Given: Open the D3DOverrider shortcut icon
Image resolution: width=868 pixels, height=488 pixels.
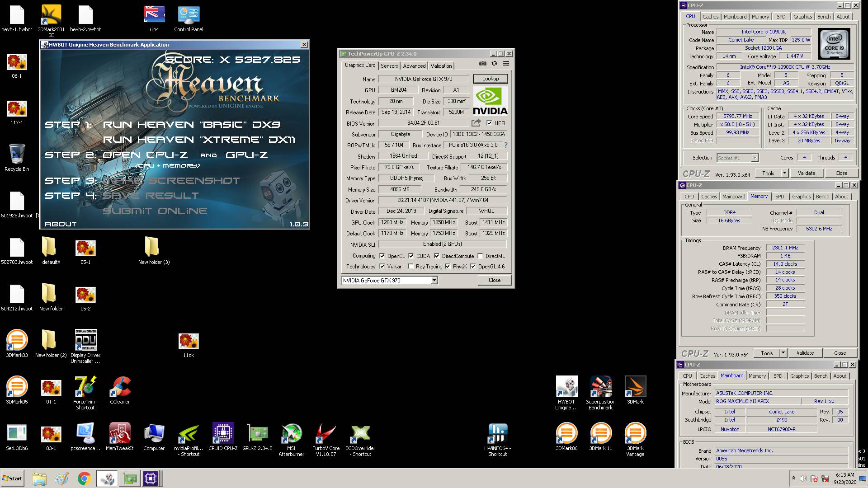Looking at the screenshot, I should click(x=360, y=440).
